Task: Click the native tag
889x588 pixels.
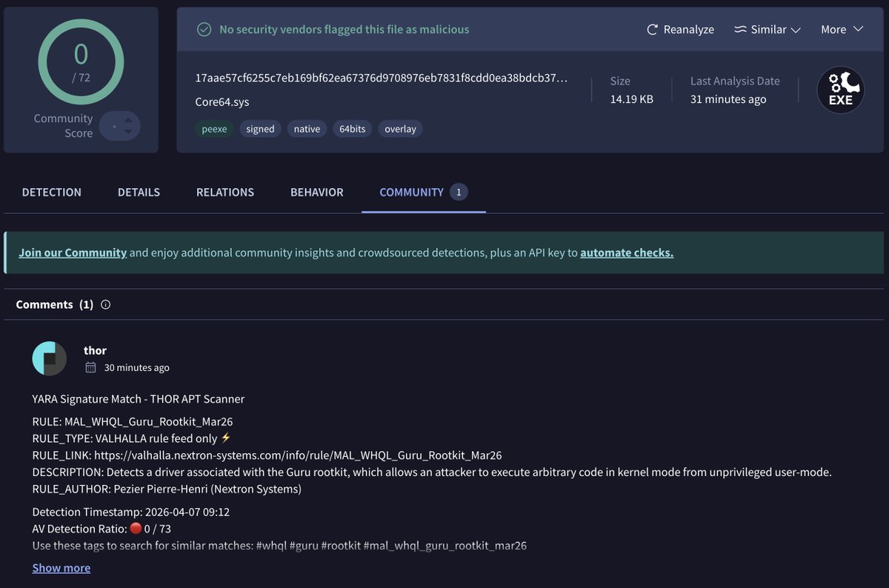Action: point(307,129)
